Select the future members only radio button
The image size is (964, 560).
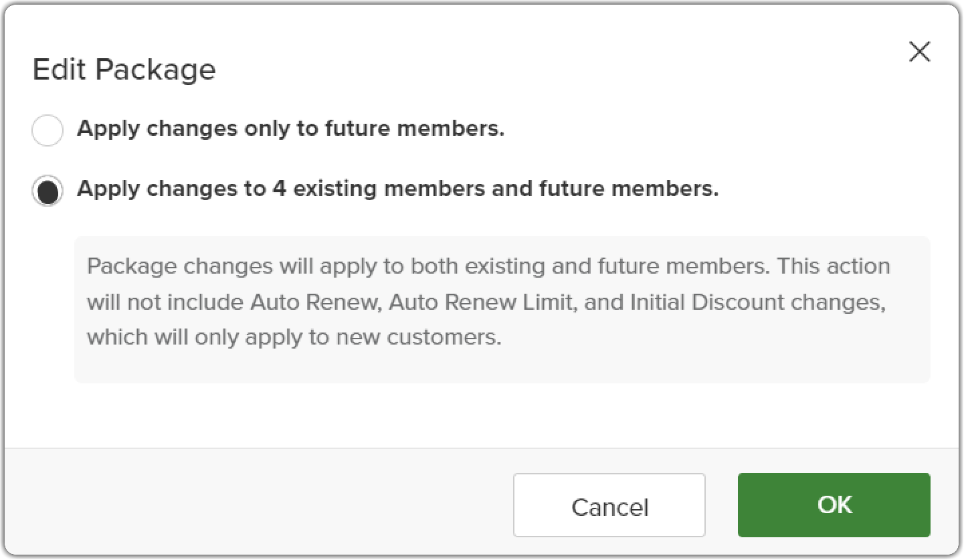point(47,130)
